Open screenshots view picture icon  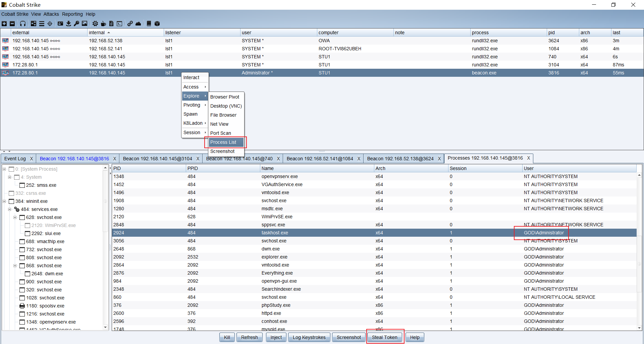pos(85,23)
